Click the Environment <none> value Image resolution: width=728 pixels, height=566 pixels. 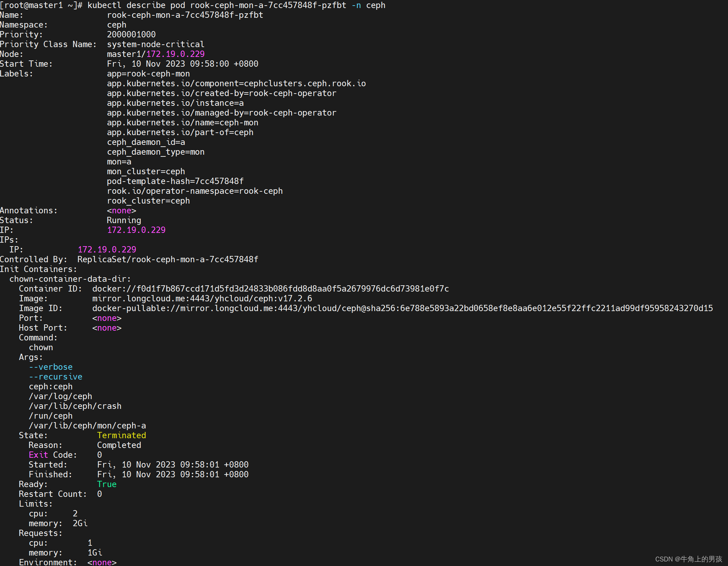click(x=102, y=562)
